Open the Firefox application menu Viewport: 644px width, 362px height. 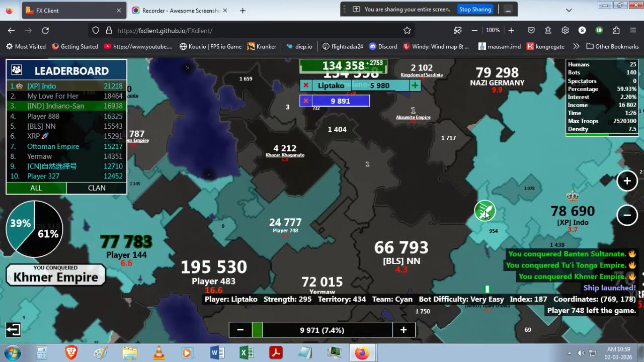coord(633,31)
